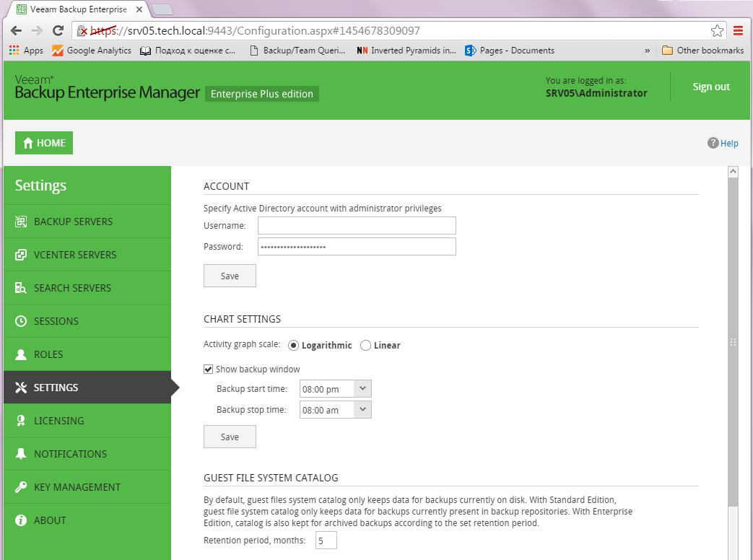753x560 pixels.
Task: Save the Account settings
Action: (x=230, y=275)
